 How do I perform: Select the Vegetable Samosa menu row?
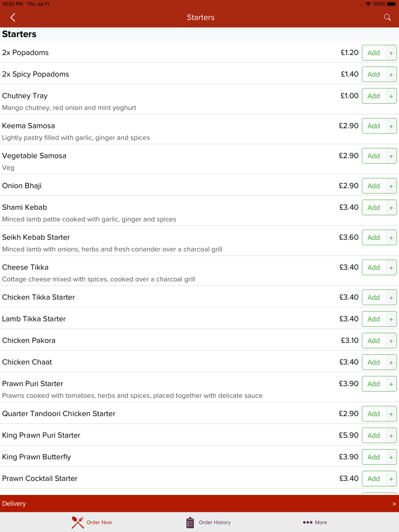[199, 160]
